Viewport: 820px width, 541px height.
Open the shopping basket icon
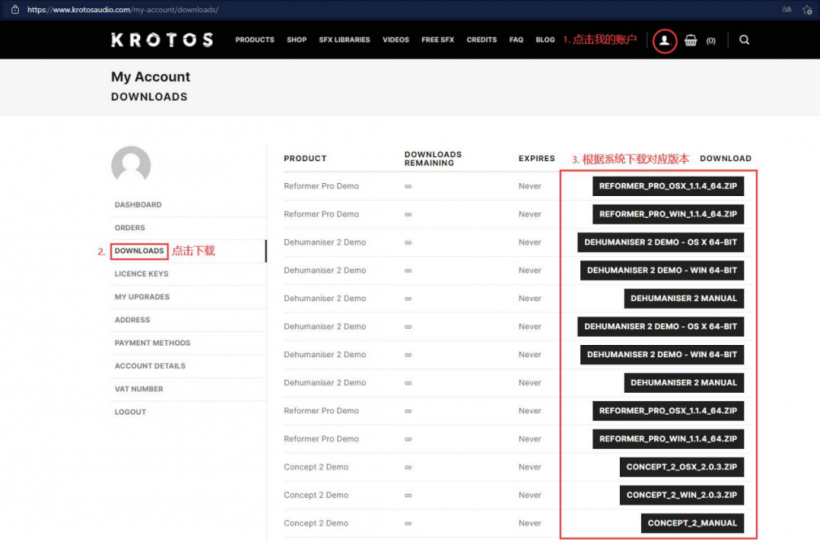point(690,40)
